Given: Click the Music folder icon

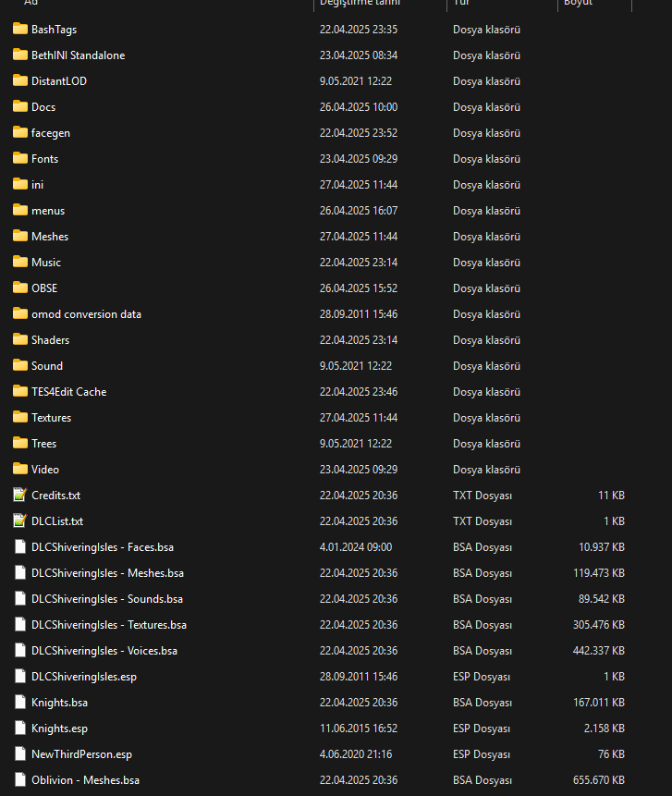Looking at the screenshot, I should 20,262.
